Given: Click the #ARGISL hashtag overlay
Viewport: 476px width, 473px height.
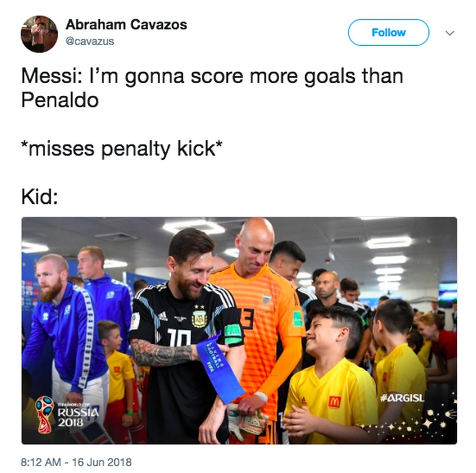Looking at the screenshot, I should point(402,397).
